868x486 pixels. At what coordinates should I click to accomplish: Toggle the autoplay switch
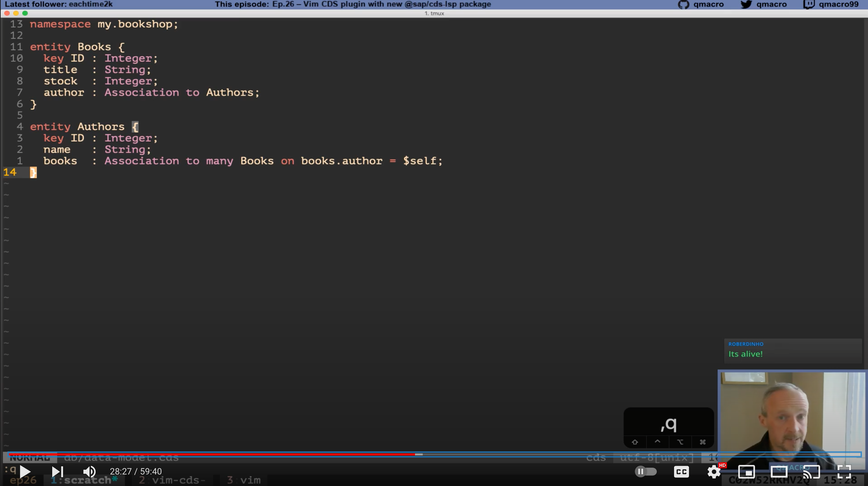646,471
